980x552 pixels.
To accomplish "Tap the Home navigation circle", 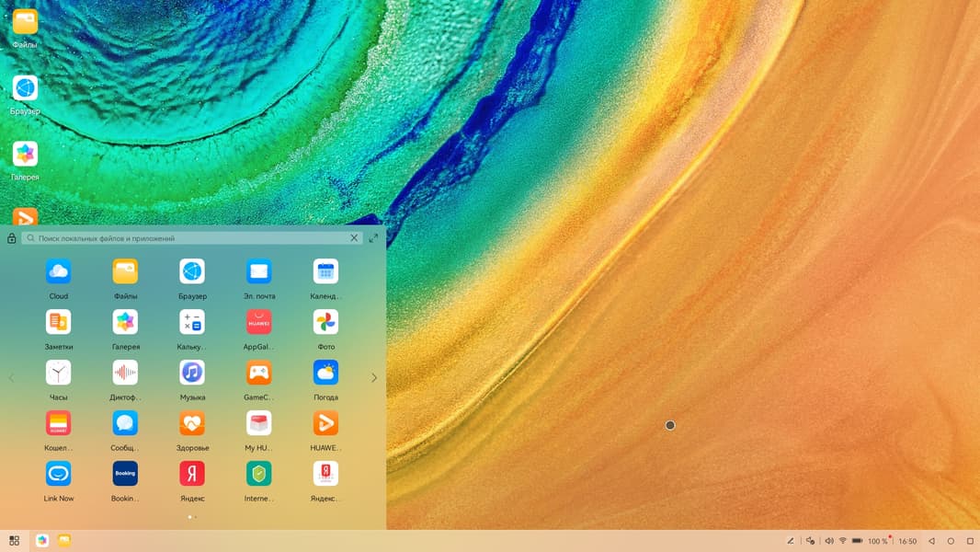I will click(951, 541).
